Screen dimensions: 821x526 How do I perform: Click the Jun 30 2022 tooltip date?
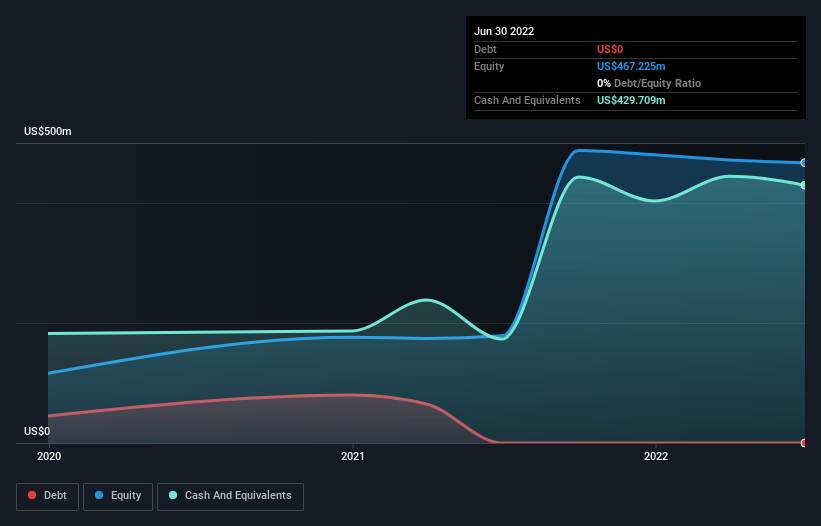pos(504,31)
